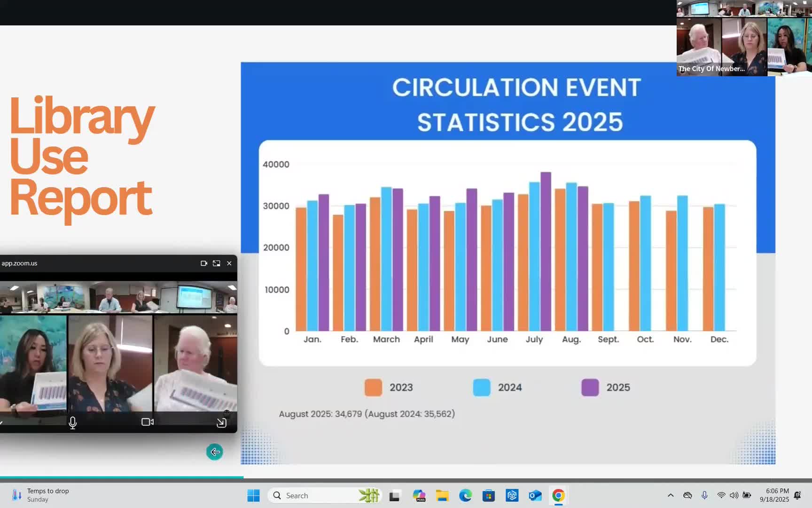Open Task View from the taskbar
This screenshot has width=812, height=508.
394,496
